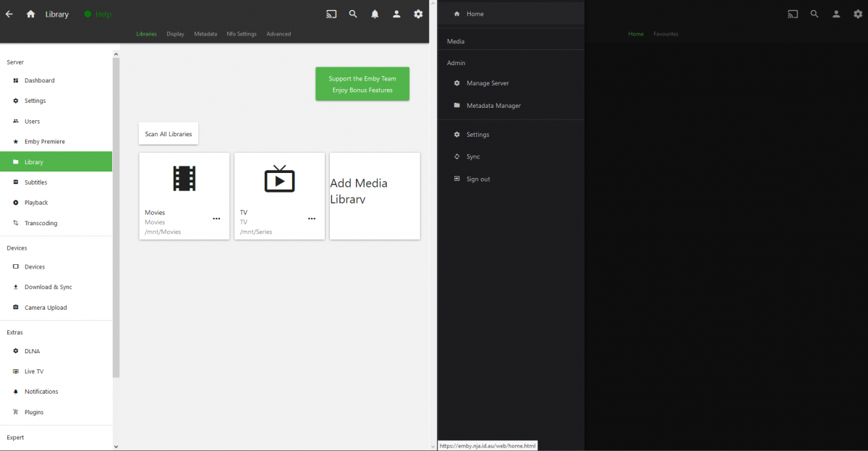Click Sign out in the drawer menu
The image size is (868, 451).
pyautogui.click(x=477, y=179)
